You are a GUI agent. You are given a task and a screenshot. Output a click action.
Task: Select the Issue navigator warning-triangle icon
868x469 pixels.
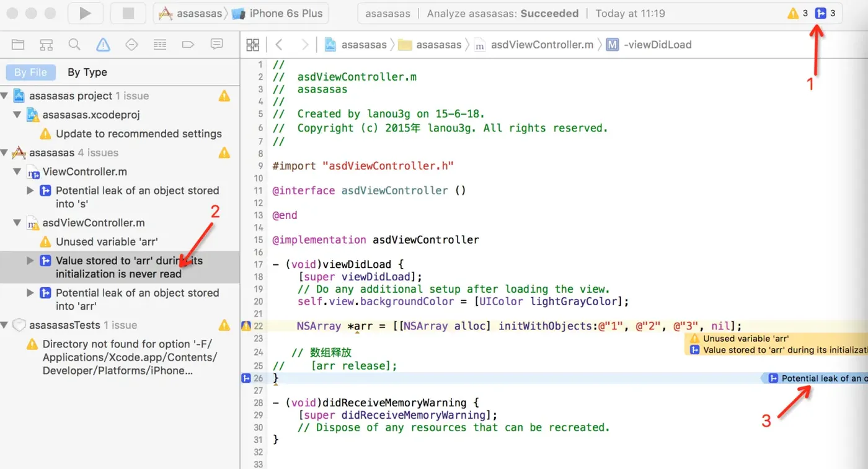tap(103, 45)
